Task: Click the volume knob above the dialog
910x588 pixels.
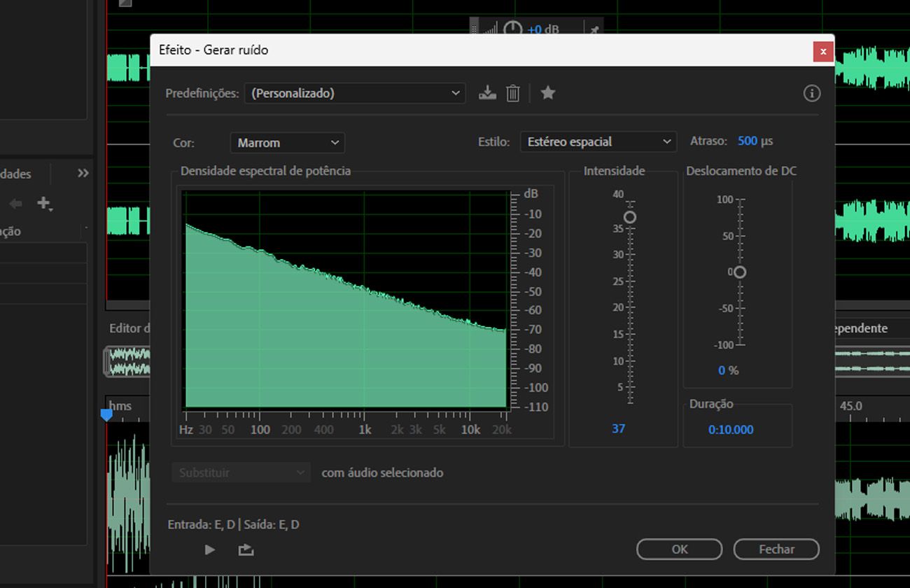Action: (513, 29)
